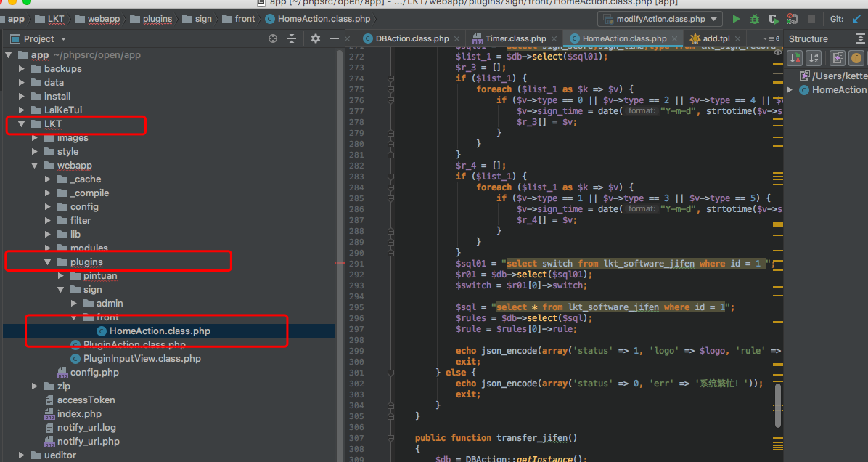
Task: Collapse all in Project panel
Action: [292, 38]
